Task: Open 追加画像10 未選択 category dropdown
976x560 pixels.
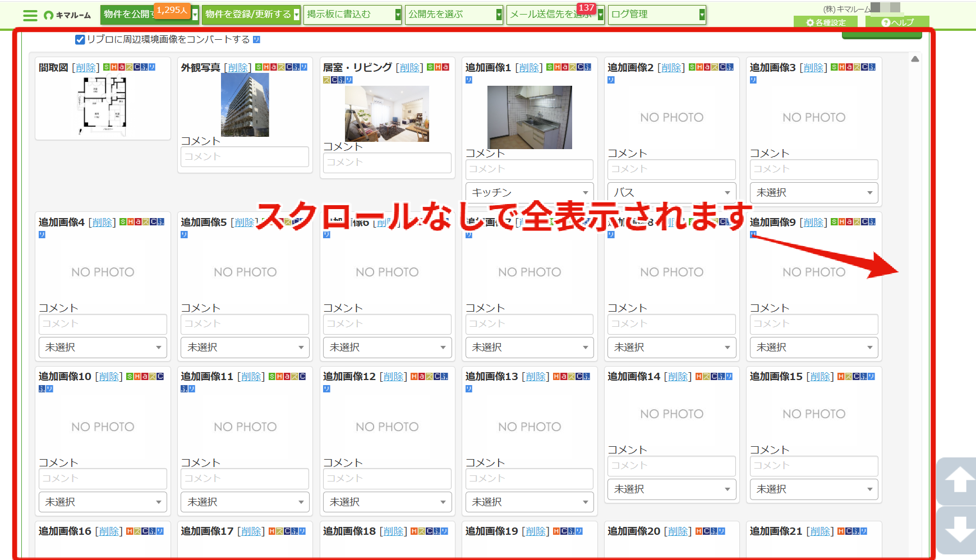Action: (x=103, y=502)
